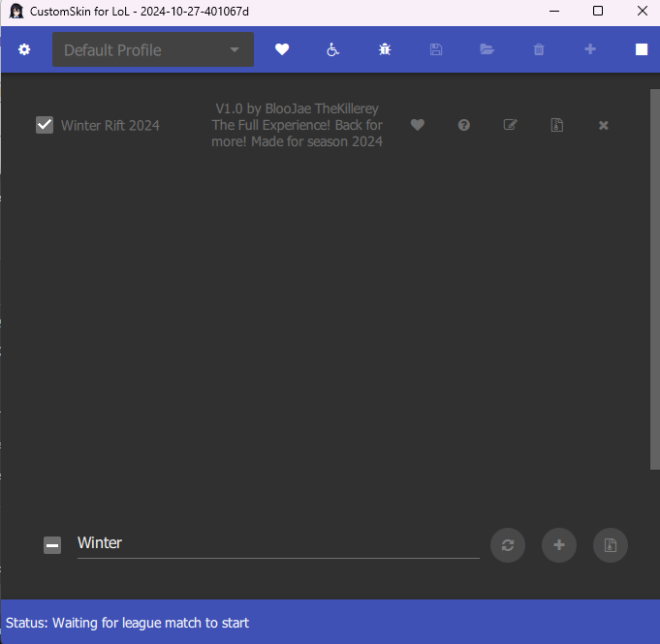This screenshot has width=660, height=644.
Task: Click the zip file icon on Winter Rift 2024 row
Action: coord(557,125)
